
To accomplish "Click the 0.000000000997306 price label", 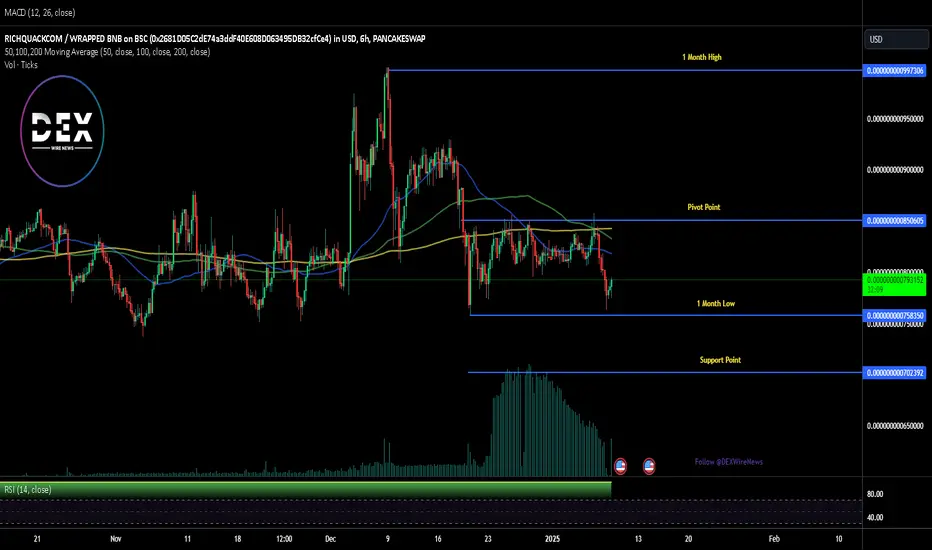I will point(895,71).
